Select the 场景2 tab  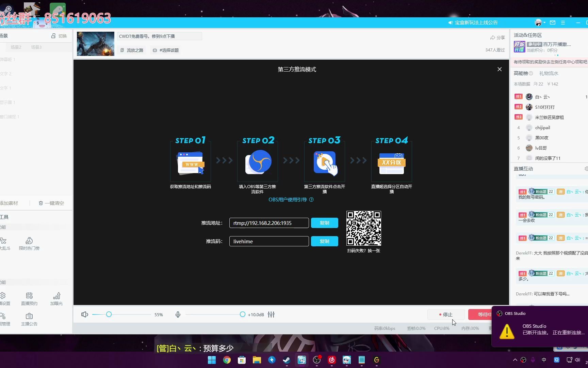[16, 47]
